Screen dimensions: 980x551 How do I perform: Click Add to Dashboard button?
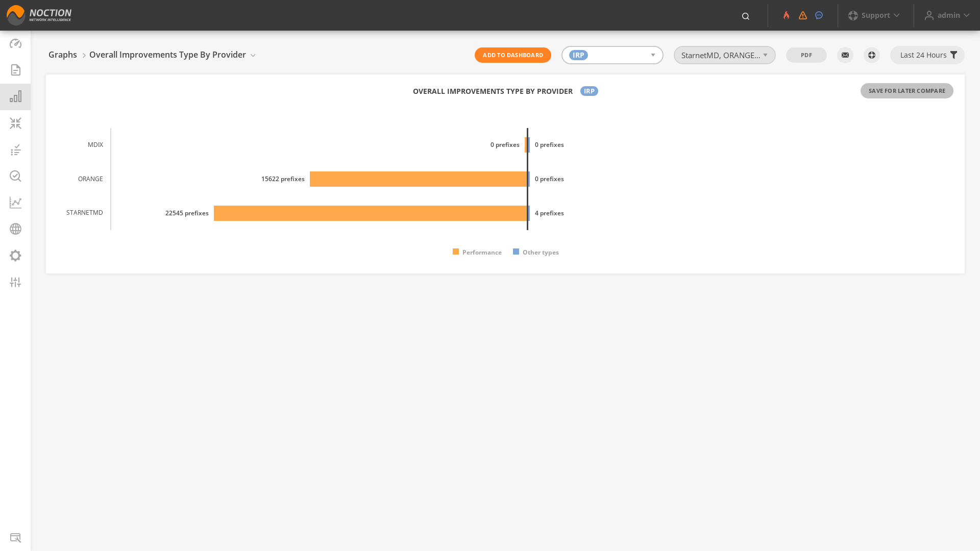(513, 55)
